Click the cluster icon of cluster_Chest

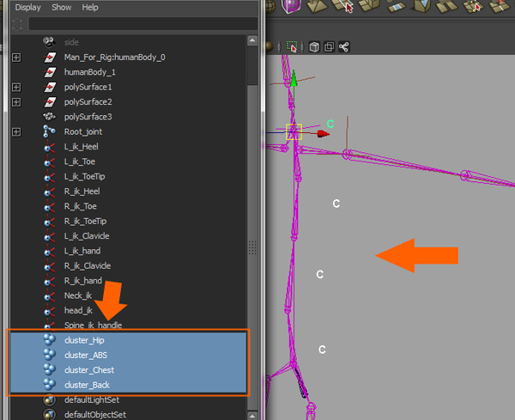50,369
